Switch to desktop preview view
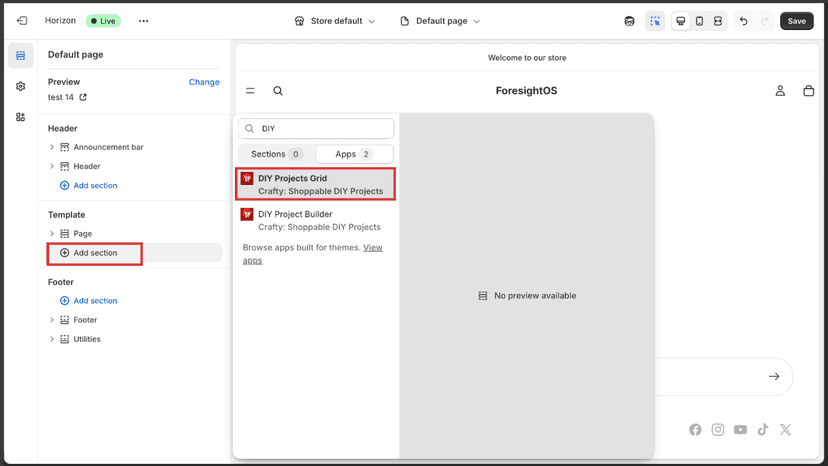828x466 pixels. [681, 21]
